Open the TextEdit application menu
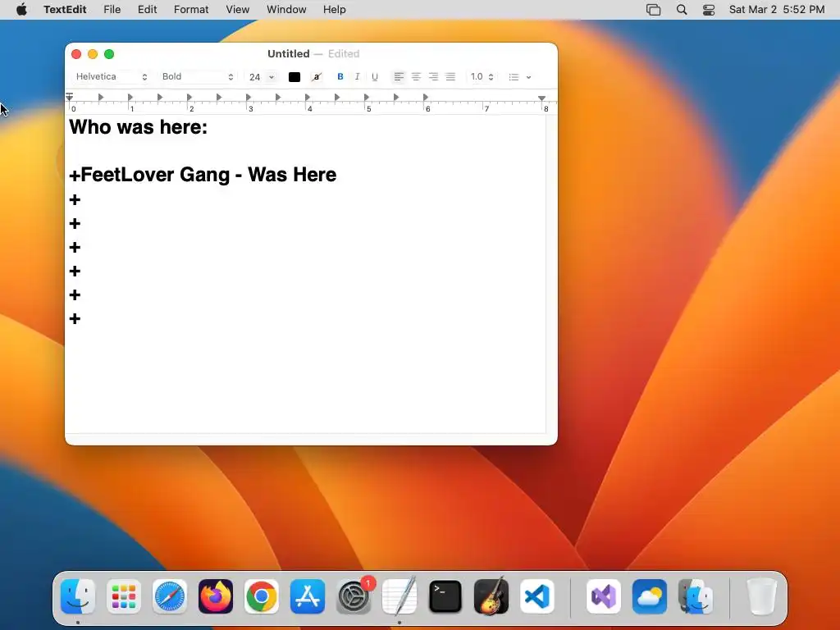This screenshot has width=840, height=630. click(x=65, y=10)
